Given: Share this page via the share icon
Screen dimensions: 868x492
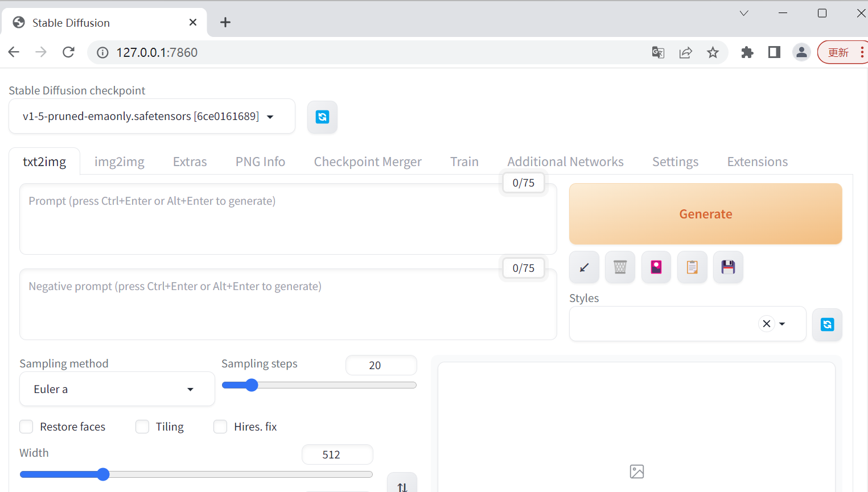Looking at the screenshot, I should coord(685,52).
